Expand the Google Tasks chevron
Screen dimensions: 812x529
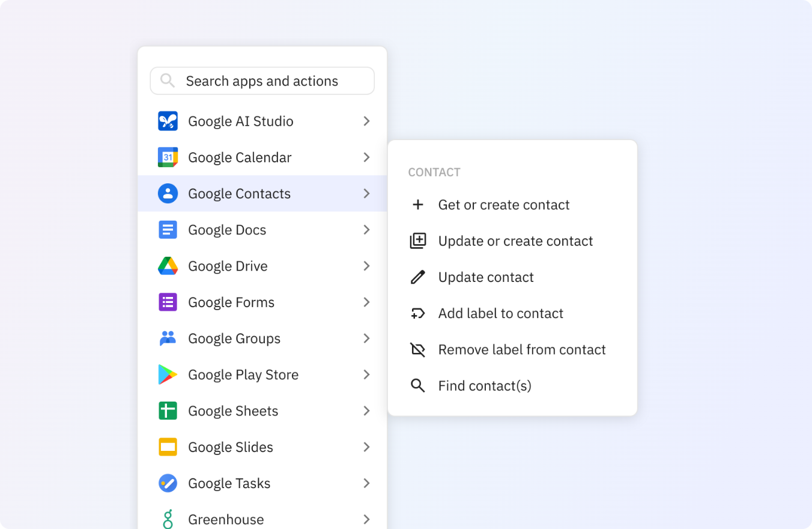pos(366,483)
